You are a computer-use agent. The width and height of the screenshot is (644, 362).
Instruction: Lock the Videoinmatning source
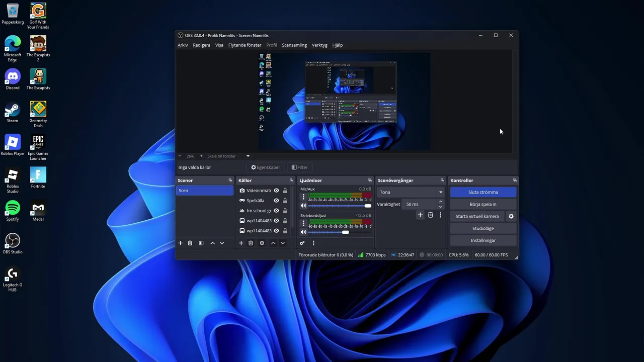pos(285,191)
